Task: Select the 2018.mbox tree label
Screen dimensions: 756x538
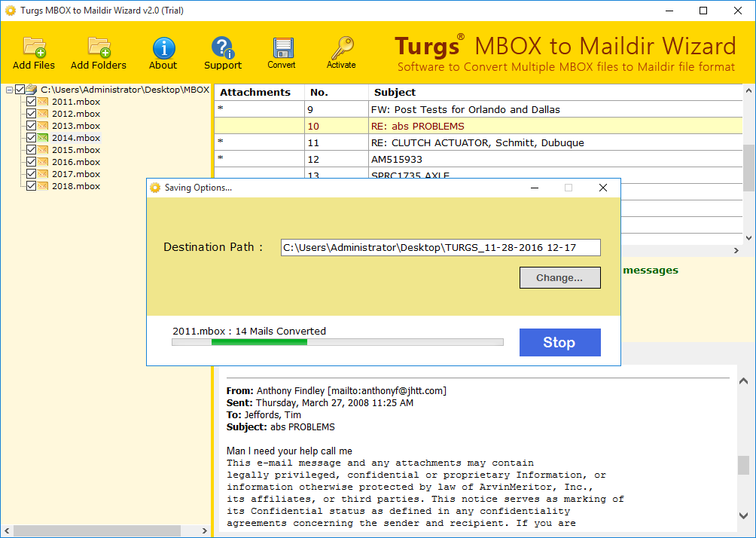Action: point(76,186)
